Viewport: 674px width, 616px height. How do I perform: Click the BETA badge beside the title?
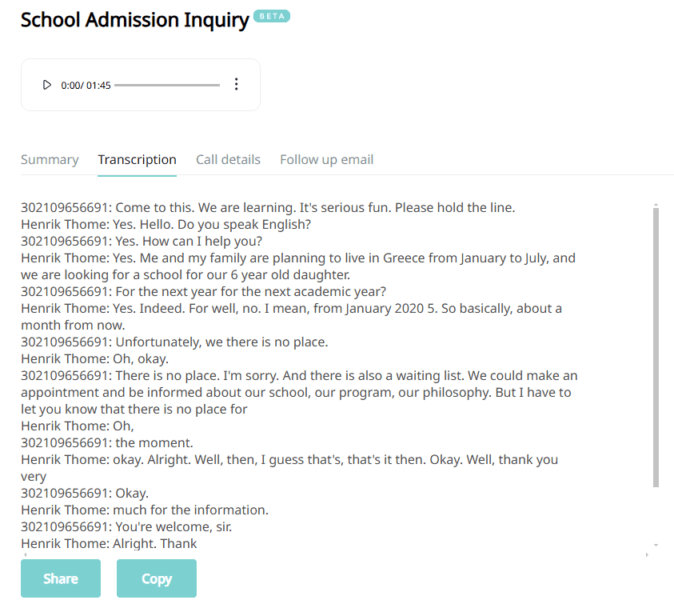[272, 15]
